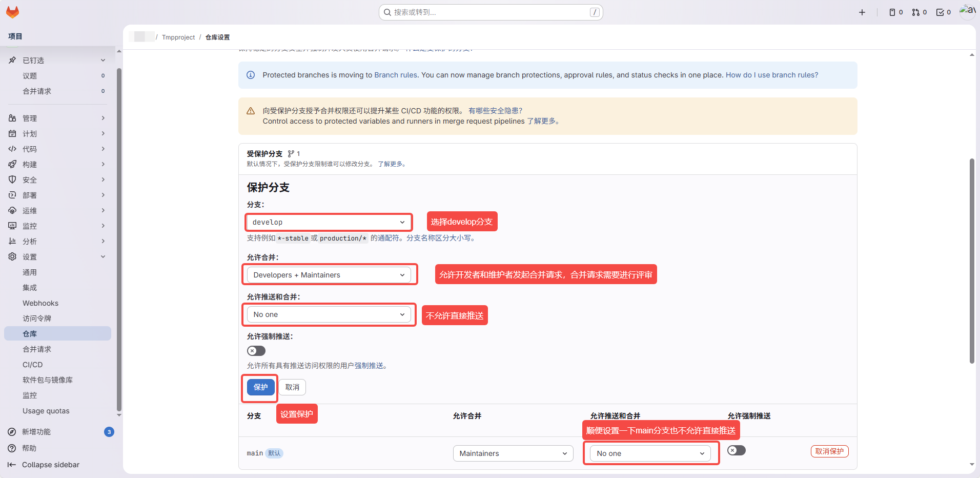Click the Branch rules link
Viewport: 980px width, 478px height.
pos(395,75)
